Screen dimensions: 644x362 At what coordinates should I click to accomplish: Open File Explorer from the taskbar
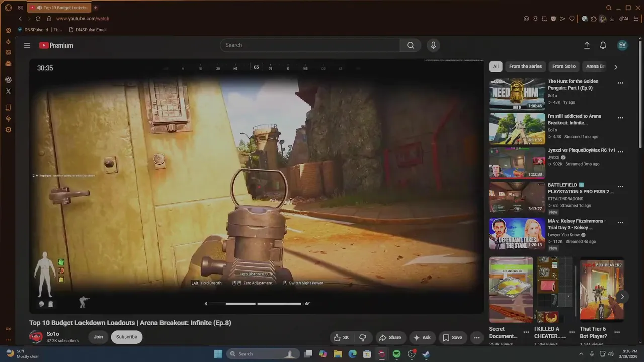tap(338, 354)
